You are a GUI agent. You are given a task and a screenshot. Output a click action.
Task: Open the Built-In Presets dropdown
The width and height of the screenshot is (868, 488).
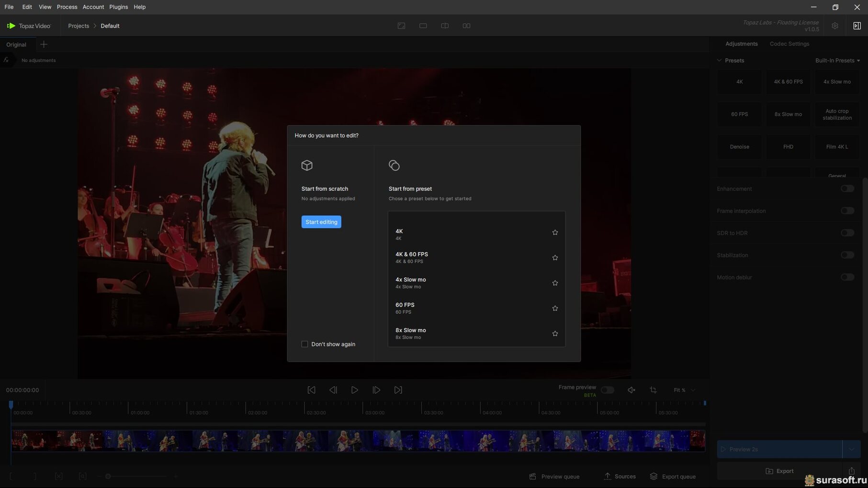[837, 60]
